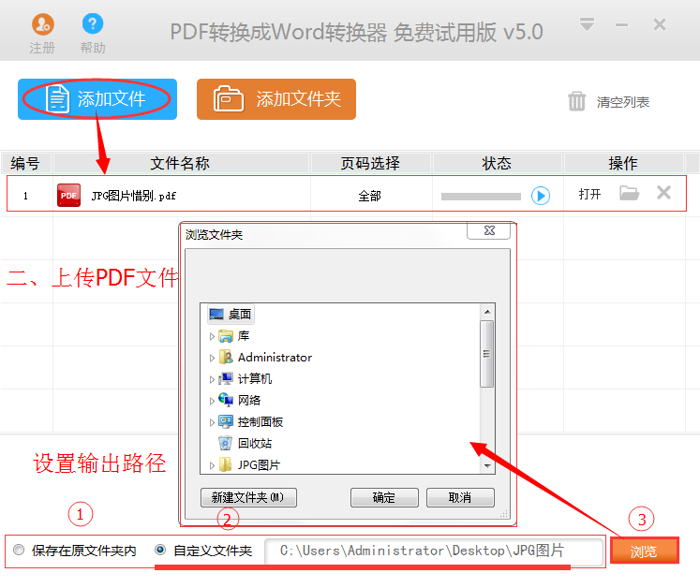Image resolution: width=700 pixels, height=588 pixels.
Task: Select 保存在原文件夹内 radio button
Action: click(19, 550)
